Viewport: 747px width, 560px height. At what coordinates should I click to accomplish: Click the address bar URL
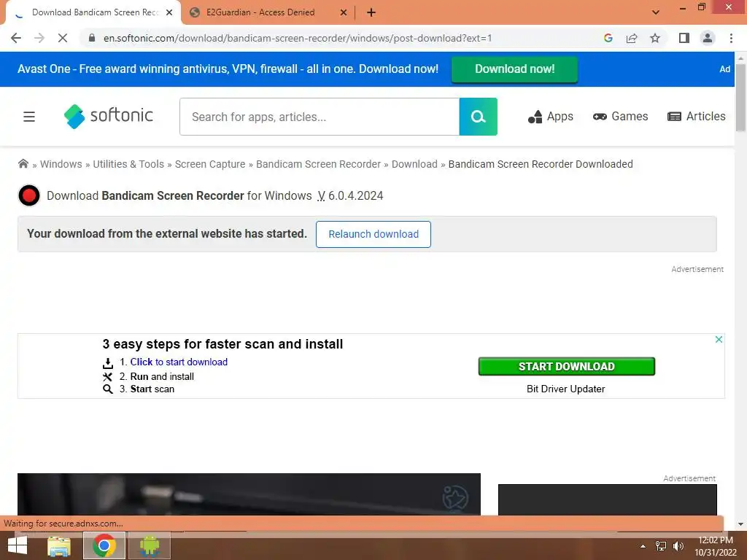point(298,38)
